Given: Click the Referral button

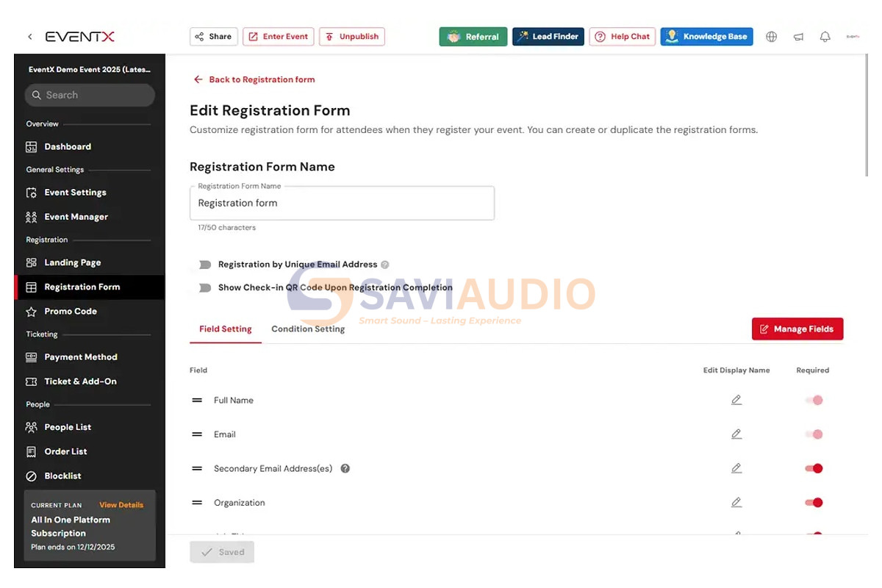Looking at the screenshot, I should [x=473, y=37].
